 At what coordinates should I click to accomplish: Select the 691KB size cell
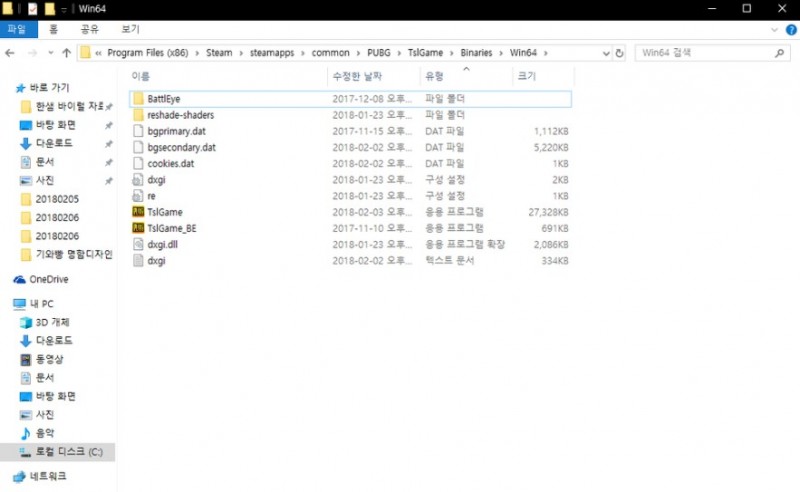point(555,229)
